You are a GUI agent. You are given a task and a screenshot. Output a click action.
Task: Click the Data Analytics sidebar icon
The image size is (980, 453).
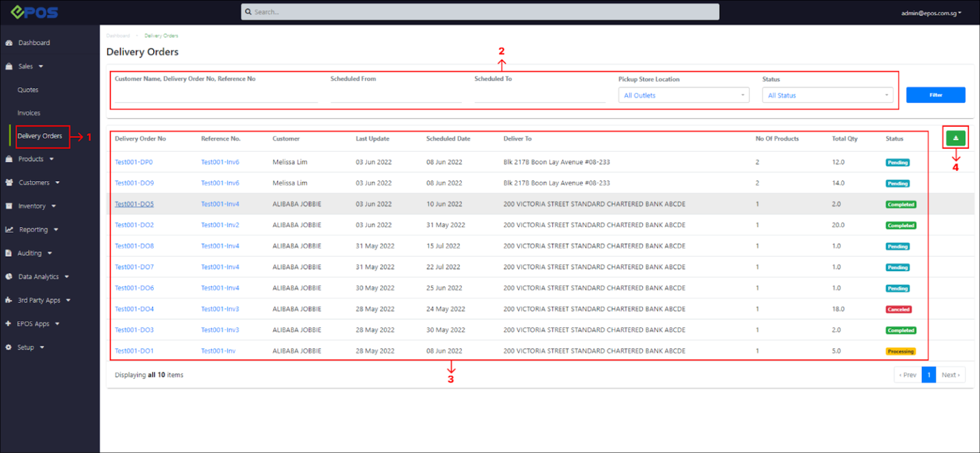[9, 276]
